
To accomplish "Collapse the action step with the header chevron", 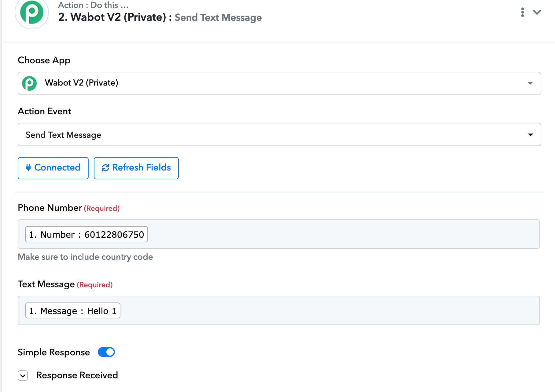I will pos(537,12).
